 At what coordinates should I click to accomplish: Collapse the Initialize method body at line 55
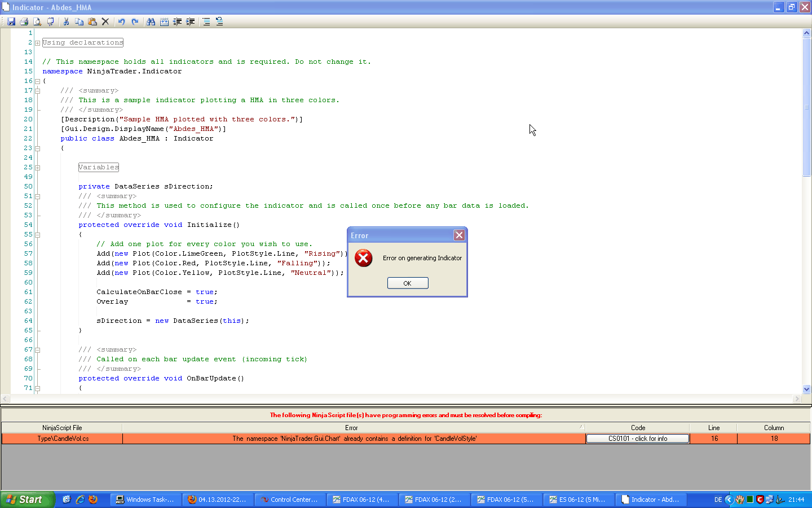click(37, 235)
